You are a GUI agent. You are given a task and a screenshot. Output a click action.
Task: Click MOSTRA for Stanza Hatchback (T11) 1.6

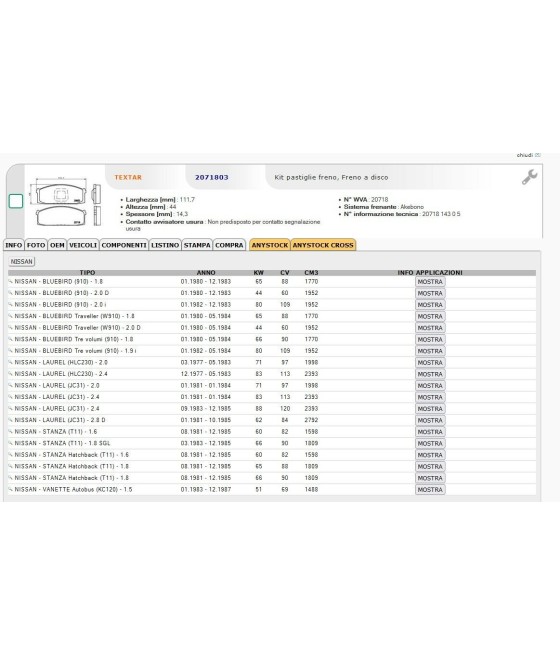click(430, 455)
